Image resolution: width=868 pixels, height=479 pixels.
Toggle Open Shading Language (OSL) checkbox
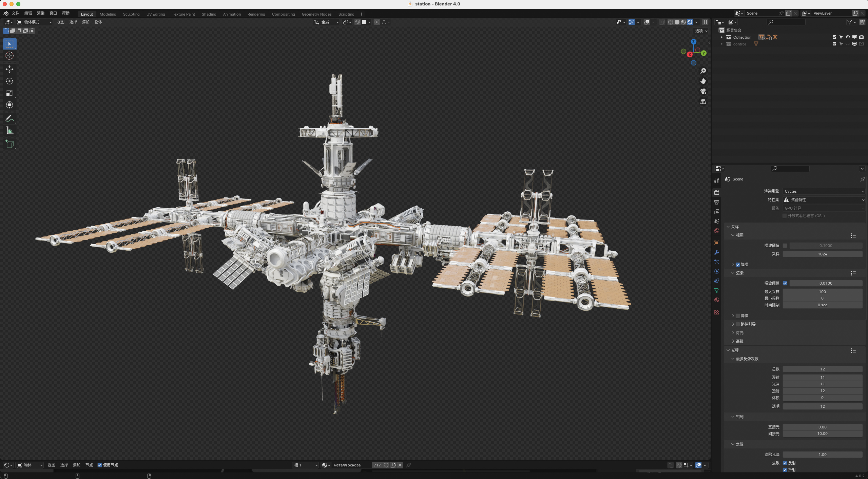tap(785, 216)
